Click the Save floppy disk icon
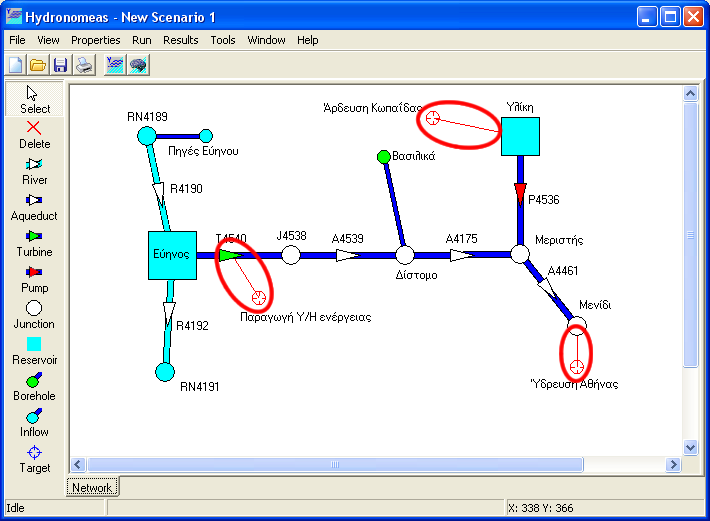Viewport: 710px width, 521px height. coord(61,65)
